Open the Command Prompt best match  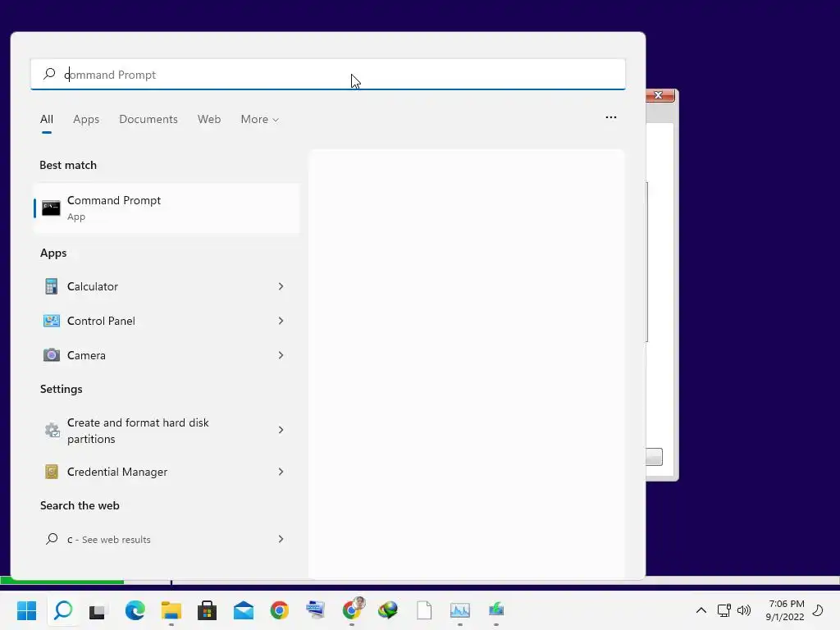point(167,208)
